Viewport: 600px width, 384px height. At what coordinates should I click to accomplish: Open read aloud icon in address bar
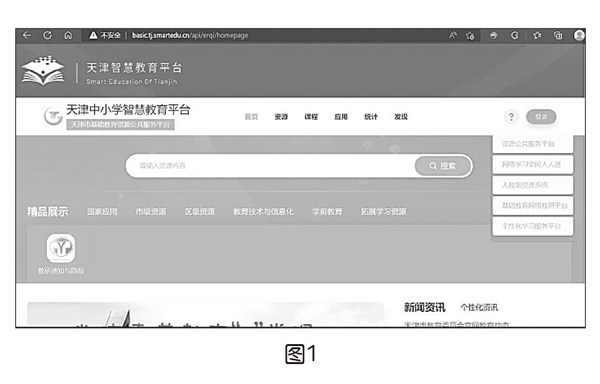click(453, 35)
